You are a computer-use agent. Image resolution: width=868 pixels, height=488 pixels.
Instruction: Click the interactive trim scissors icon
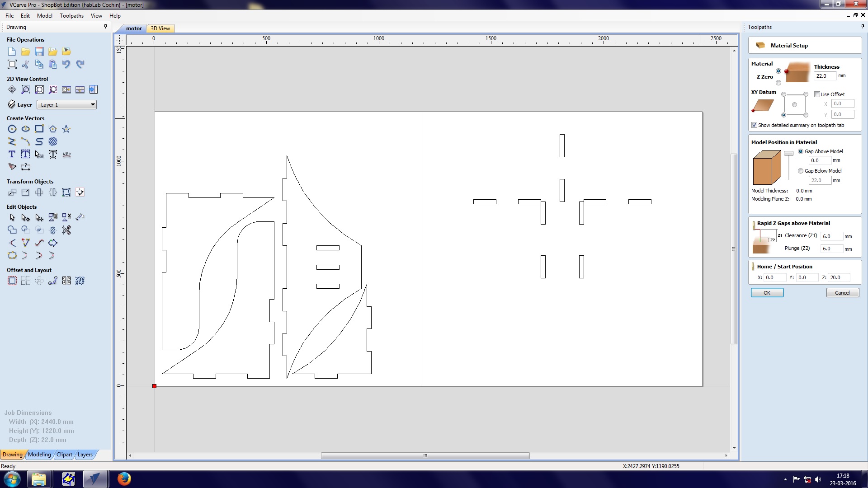66,230
